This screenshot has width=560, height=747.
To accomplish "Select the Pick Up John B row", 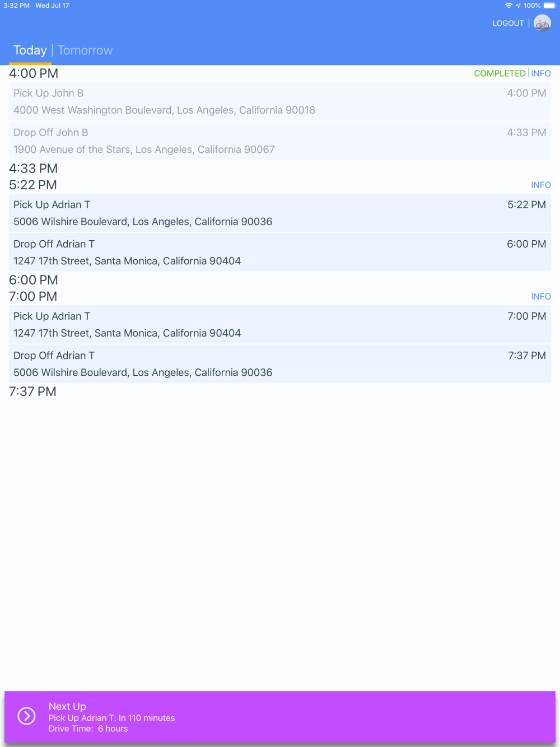I will pos(279,101).
